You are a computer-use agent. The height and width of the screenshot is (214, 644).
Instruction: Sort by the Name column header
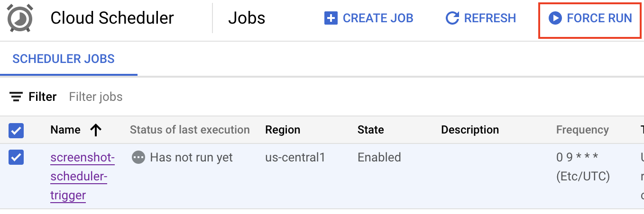tap(65, 130)
